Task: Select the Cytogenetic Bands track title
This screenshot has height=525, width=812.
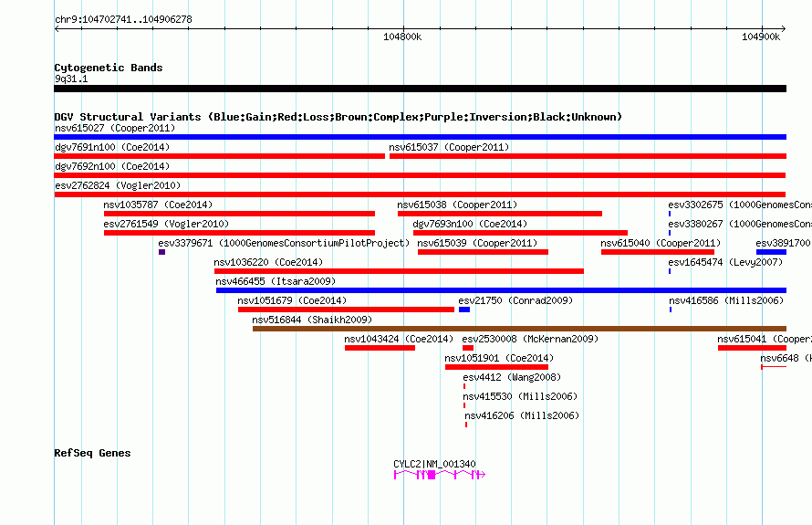Action: [x=109, y=68]
